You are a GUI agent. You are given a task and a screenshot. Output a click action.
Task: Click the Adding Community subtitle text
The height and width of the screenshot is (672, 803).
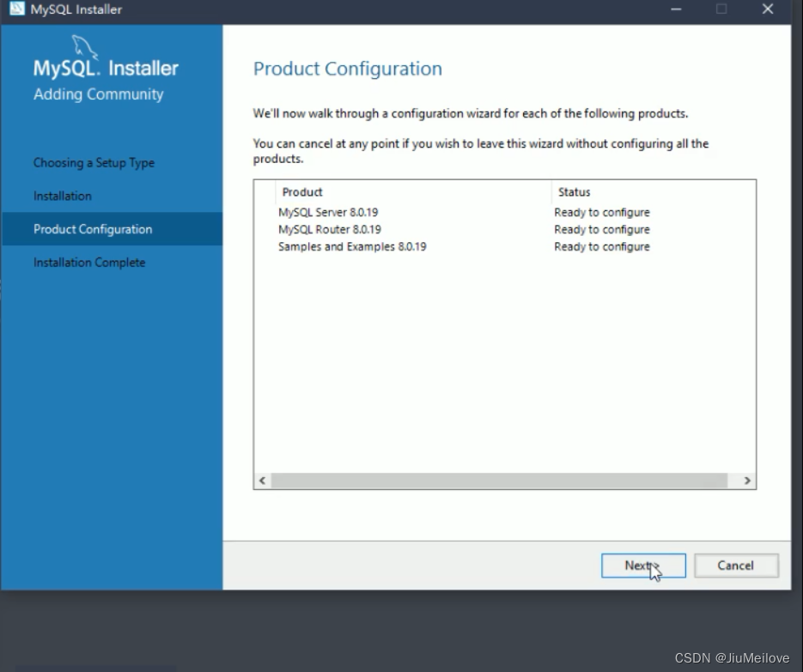pyautogui.click(x=98, y=94)
